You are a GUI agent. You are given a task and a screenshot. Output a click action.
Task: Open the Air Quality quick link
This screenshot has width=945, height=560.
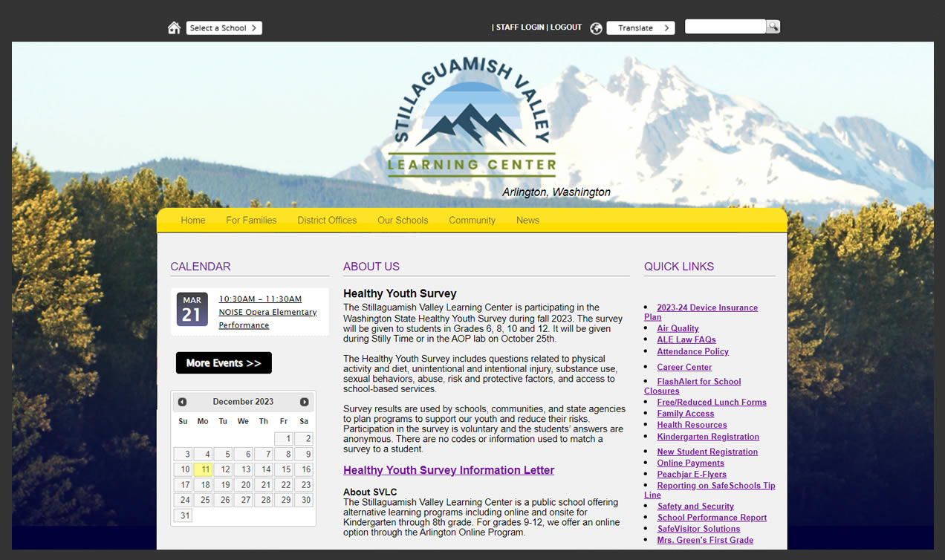678,328
